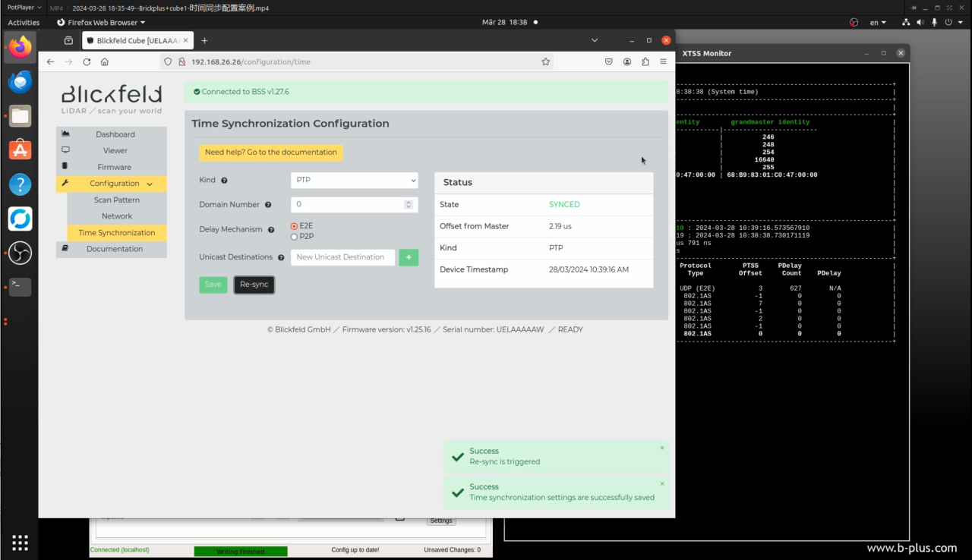This screenshot has height=560, width=972.
Task: Open the system power menu
Action: [952, 23]
